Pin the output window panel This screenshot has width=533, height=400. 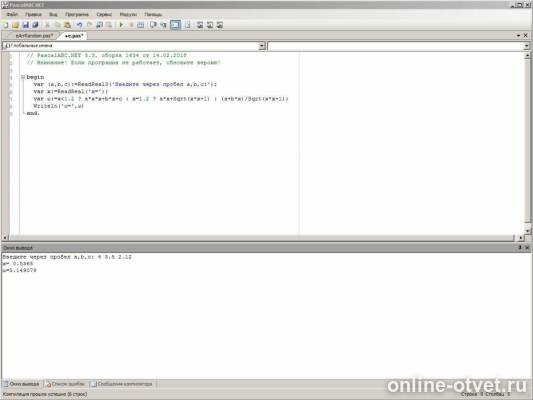[x=520, y=248]
